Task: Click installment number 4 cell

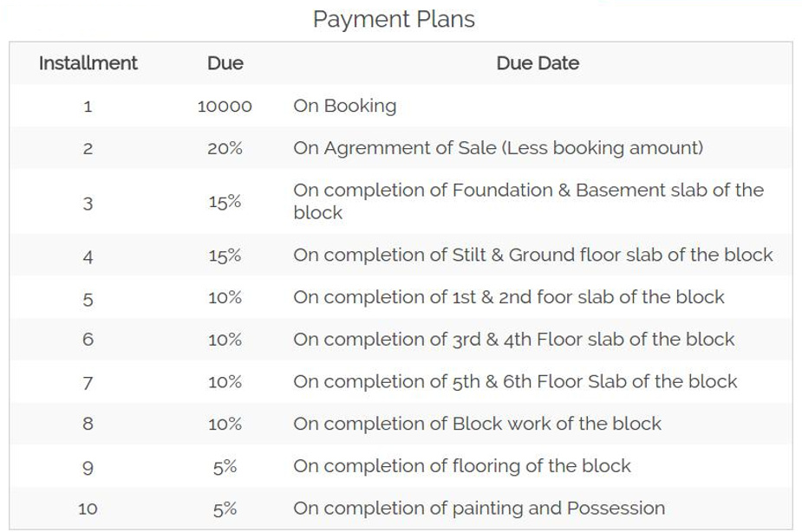Action: (88, 256)
